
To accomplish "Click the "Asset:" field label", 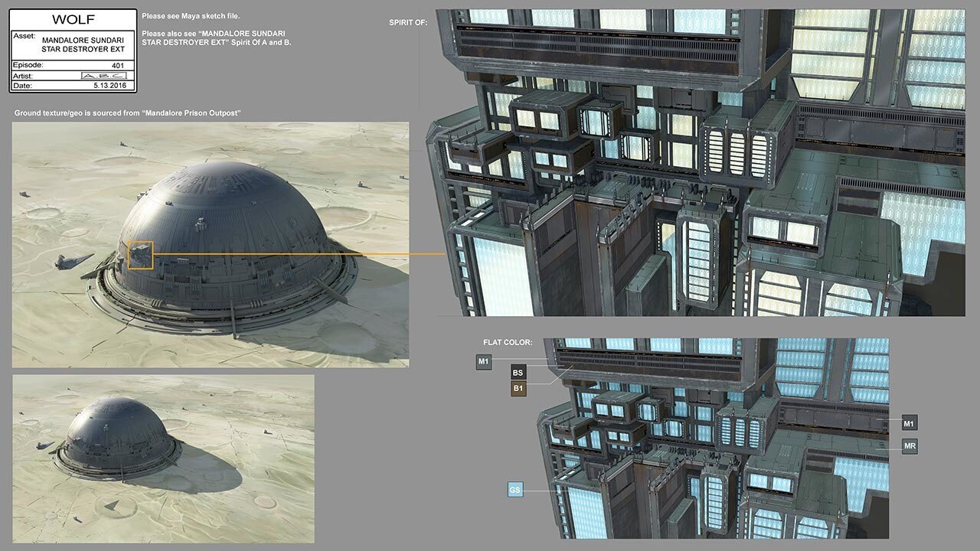I will point(24,36).
